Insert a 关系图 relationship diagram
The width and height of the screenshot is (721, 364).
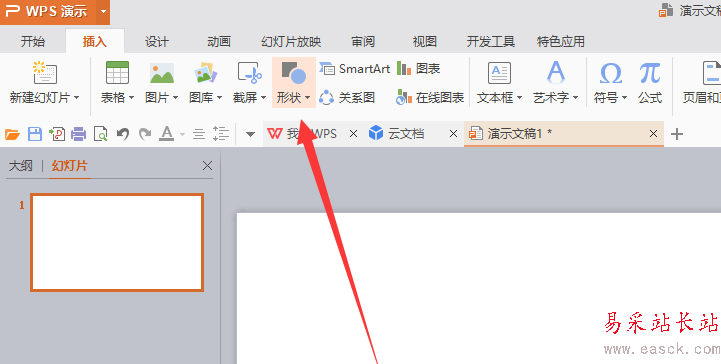(347, 97)
